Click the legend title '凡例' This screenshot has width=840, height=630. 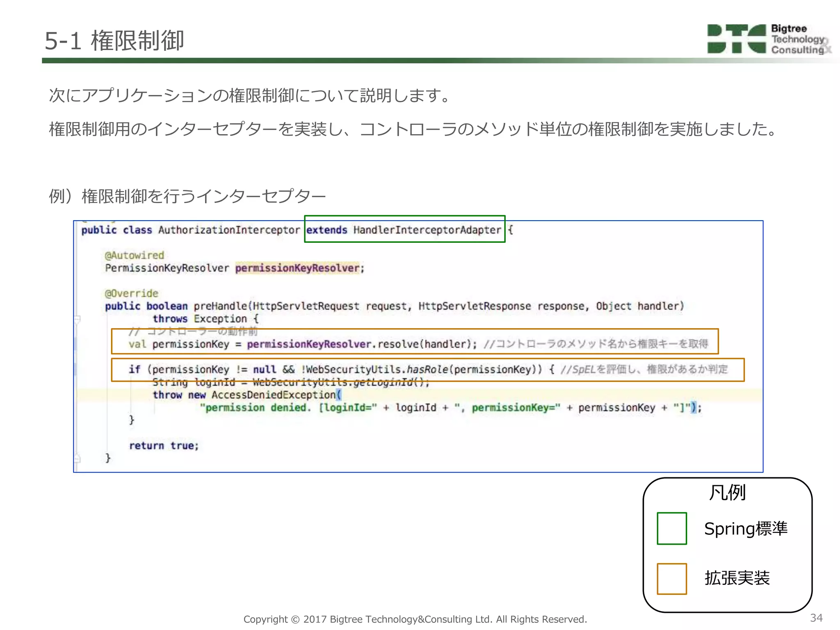[x=727, y=492]
